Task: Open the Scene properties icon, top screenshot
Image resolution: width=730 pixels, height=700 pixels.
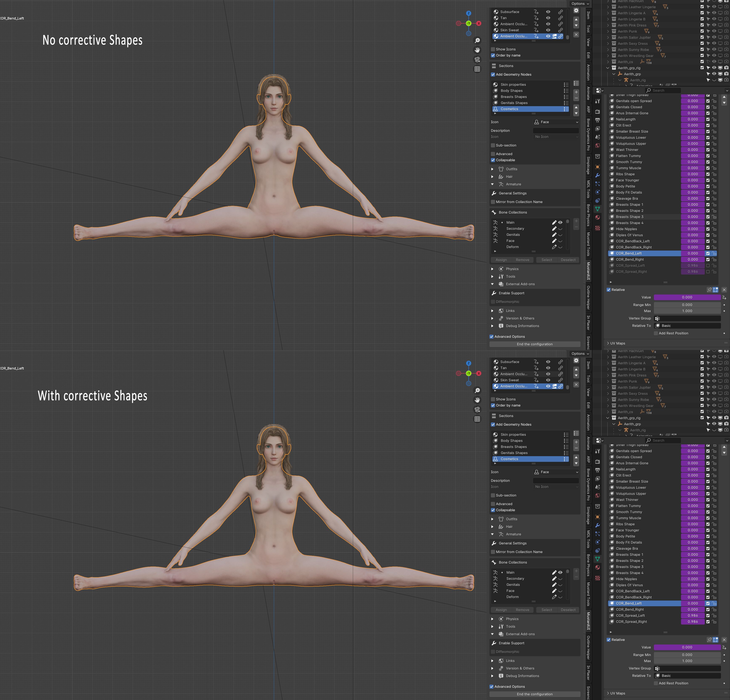Action: [x=597, y=137]
